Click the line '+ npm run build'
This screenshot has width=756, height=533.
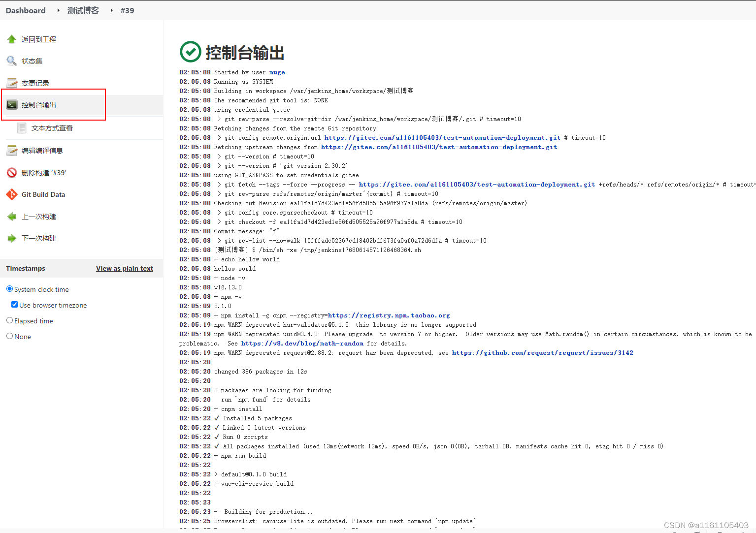coord(240,456)
